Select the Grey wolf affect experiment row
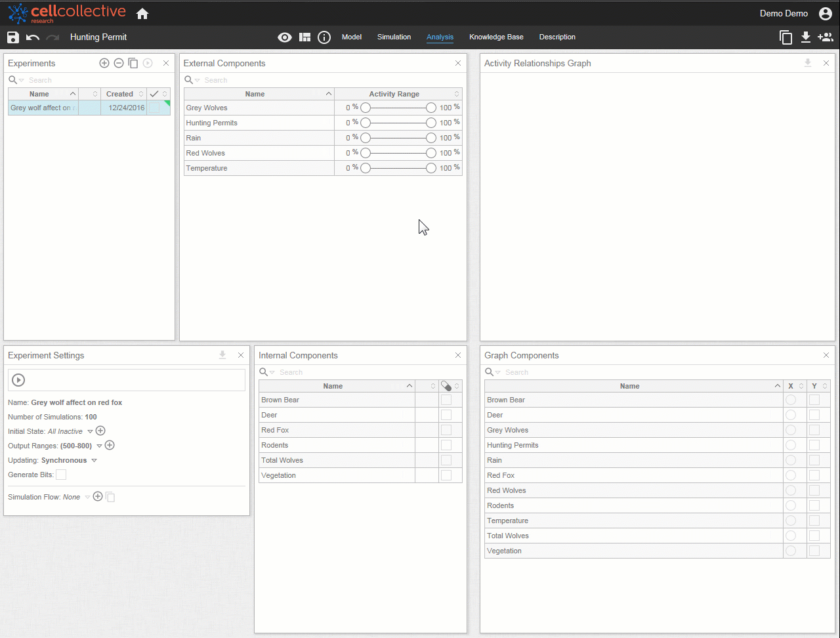Screen dimensions: 840x638 [x=89, y=108]
